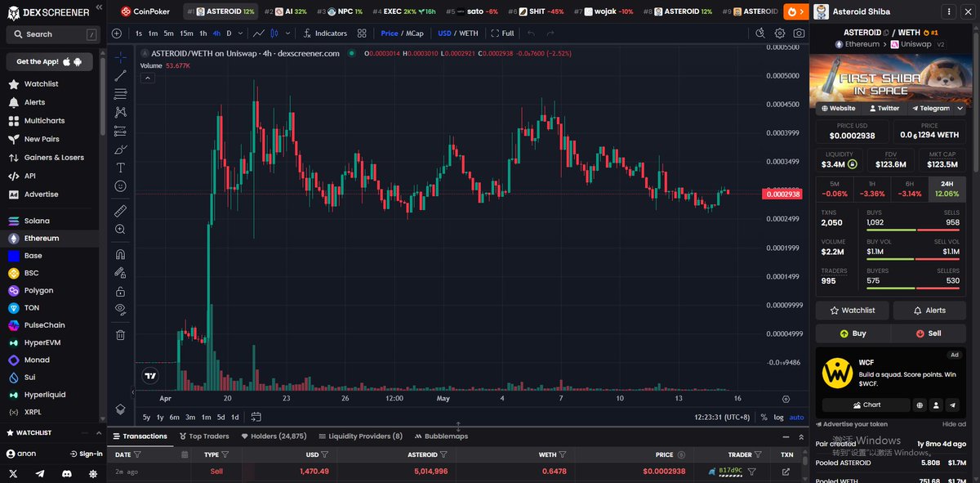Open the Transactions tab

point(140,436)
